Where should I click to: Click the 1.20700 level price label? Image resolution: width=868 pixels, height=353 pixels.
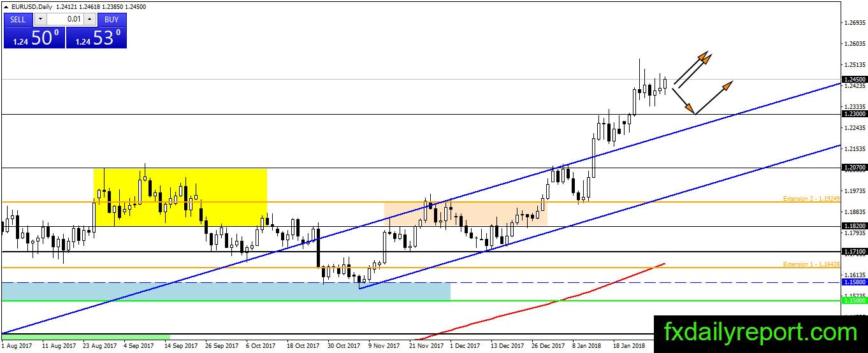tap(854, 168)
